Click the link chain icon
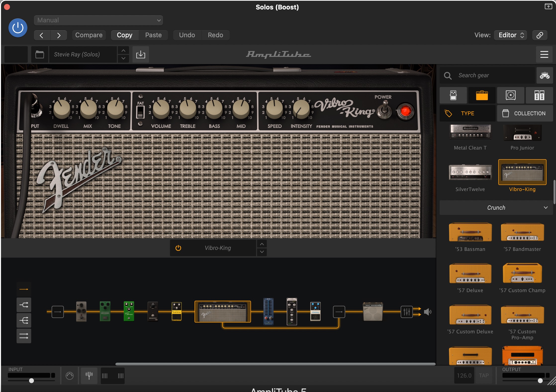 coord(540,35)
